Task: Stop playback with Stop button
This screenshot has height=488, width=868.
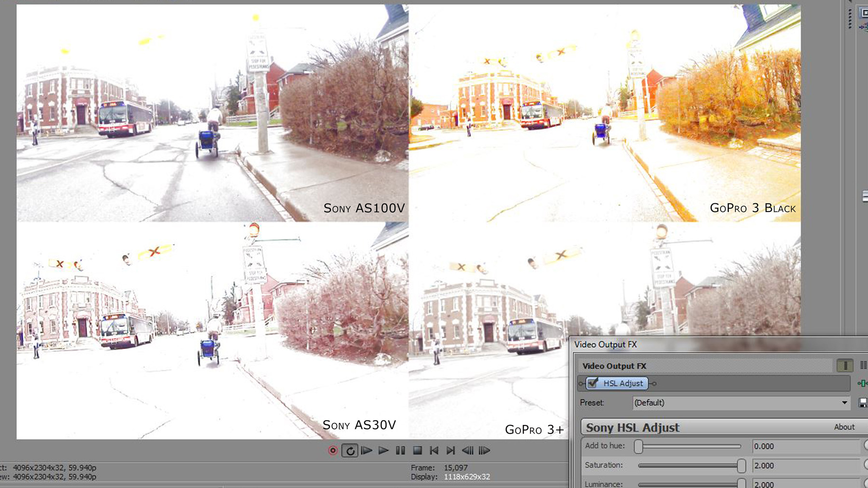Action: pos(418,450)
